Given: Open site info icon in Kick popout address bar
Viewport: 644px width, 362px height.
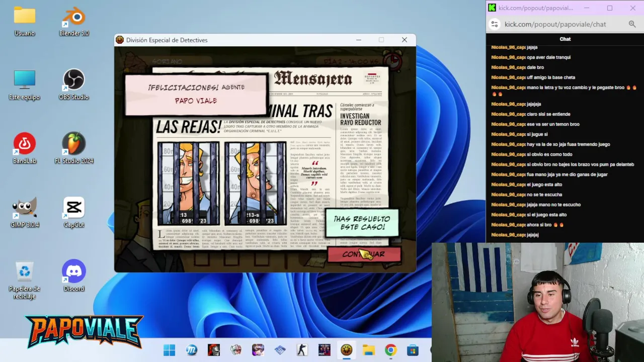Looking at the screenshot, I should (495, 24).
